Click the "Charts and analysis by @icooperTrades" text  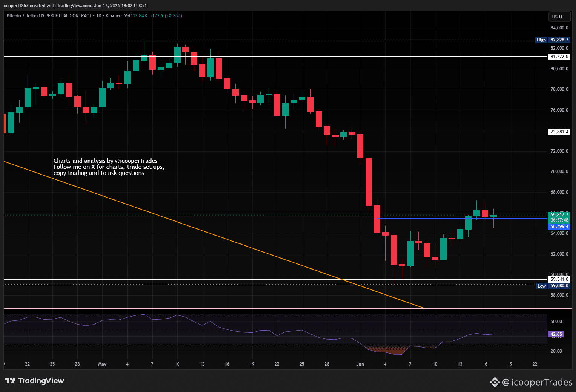tap(106, 161)
